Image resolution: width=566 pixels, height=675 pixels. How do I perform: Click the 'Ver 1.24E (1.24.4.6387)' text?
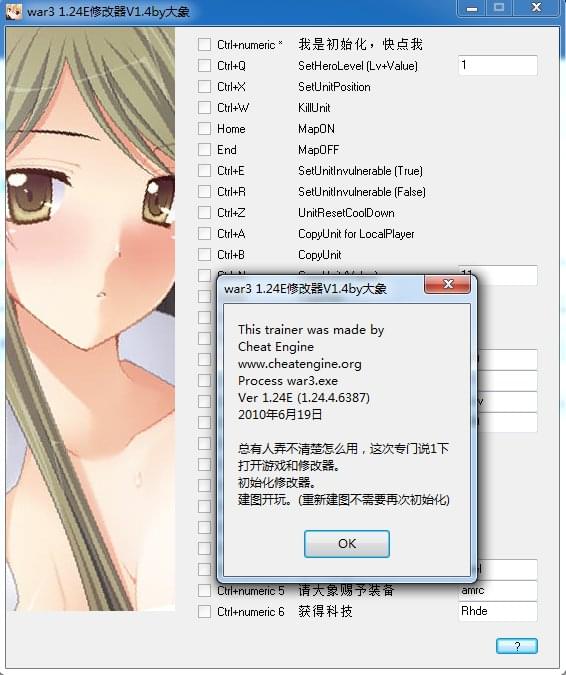304,397
